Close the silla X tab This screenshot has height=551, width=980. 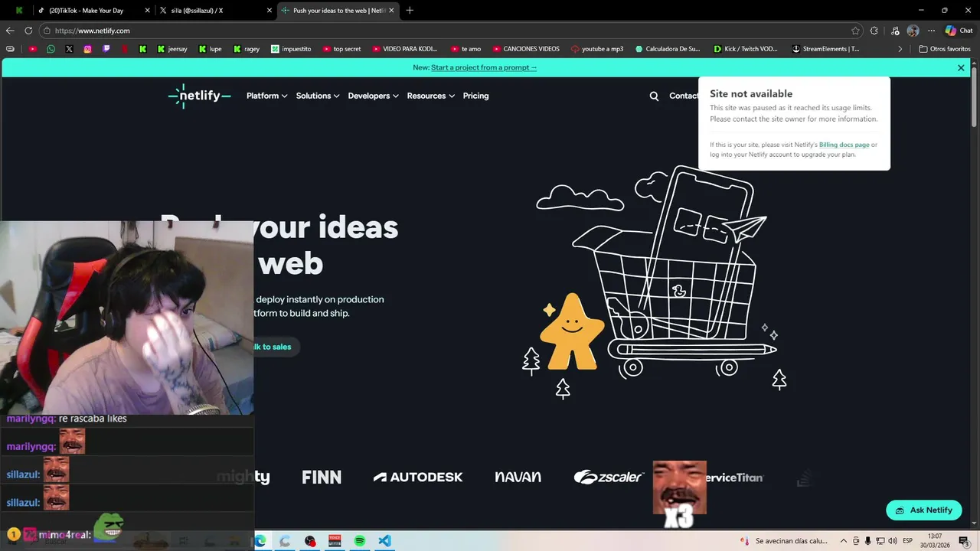pos(269,11)
